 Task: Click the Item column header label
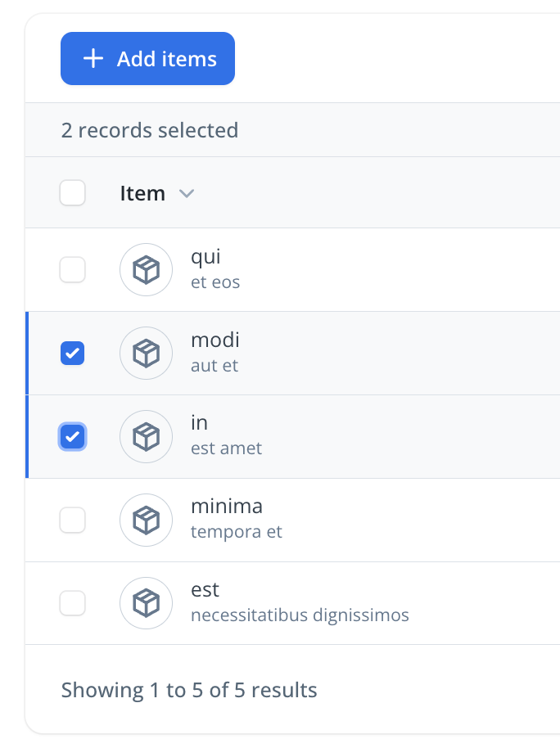pyautogui.click(x=142, y=193)
